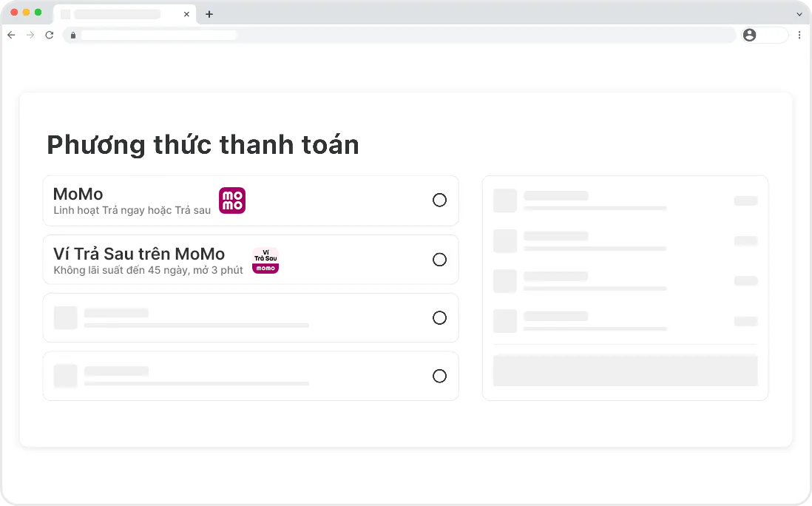Click the browser forward arrow
812x506 pixels.
tap(30, 35)
